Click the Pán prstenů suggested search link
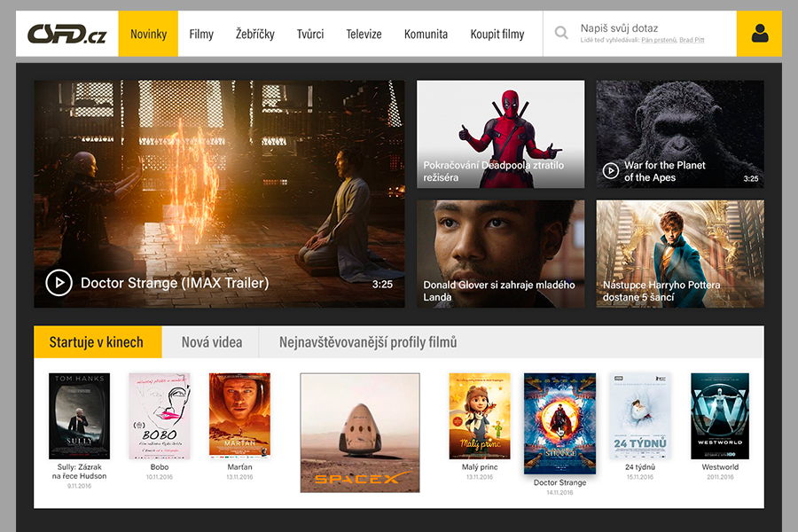This screenshot has height=532, width=798. tap(658, 41)
